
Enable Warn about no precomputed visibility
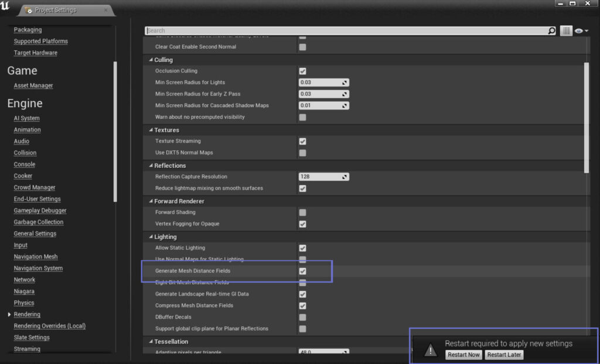click(x=303, y=118)
